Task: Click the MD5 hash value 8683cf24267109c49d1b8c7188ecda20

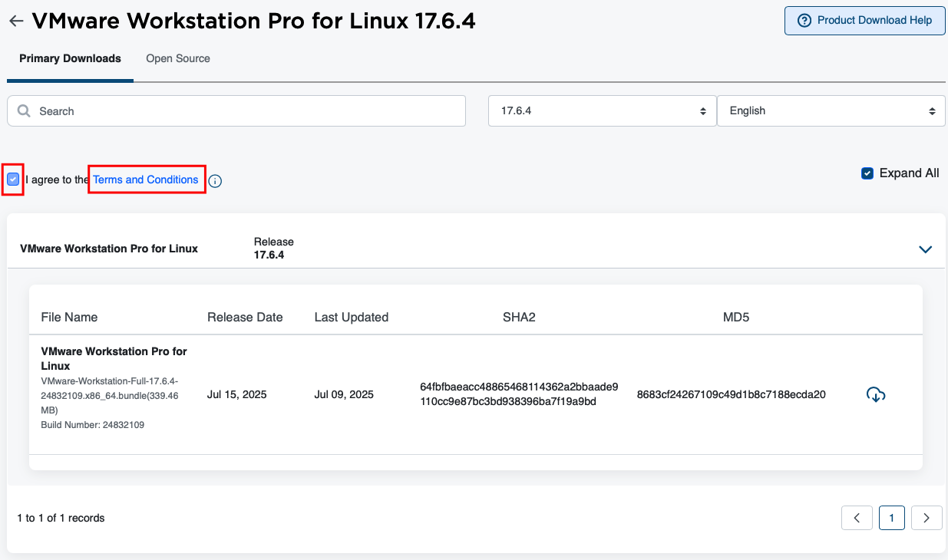Action: click(732, 395)
